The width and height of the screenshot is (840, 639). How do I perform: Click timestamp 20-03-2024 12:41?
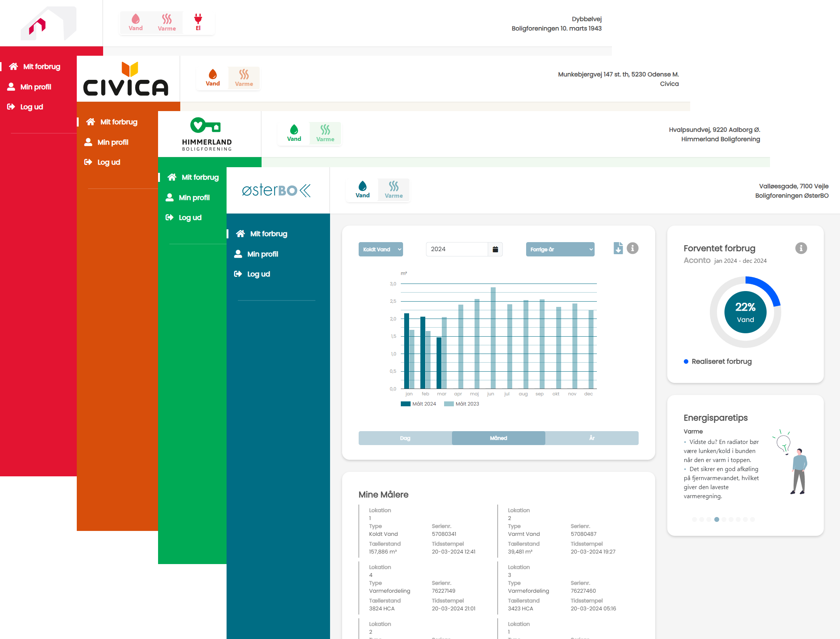click(453, 552)
